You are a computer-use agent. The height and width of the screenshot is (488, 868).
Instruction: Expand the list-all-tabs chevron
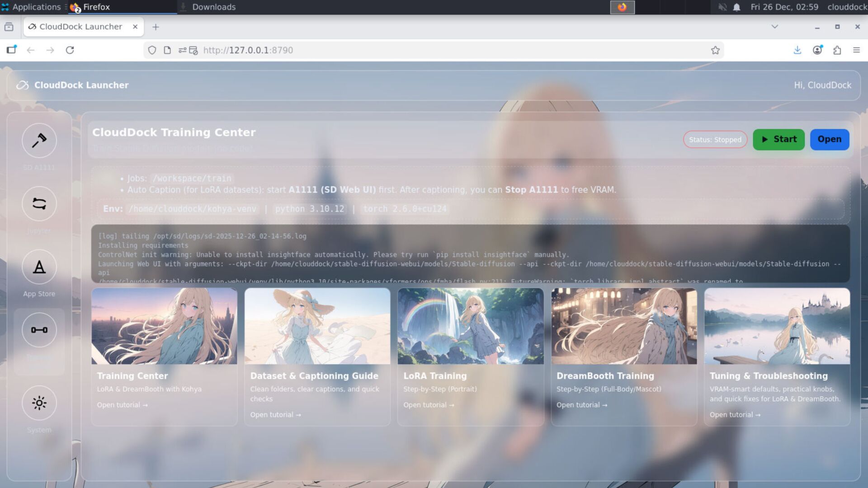click(774, 27)
